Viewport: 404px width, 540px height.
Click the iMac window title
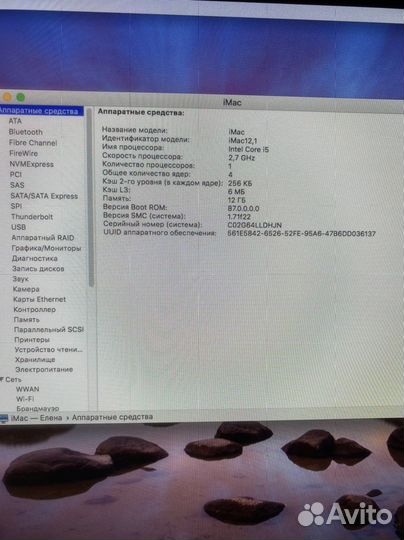click(x=232, y=102)
